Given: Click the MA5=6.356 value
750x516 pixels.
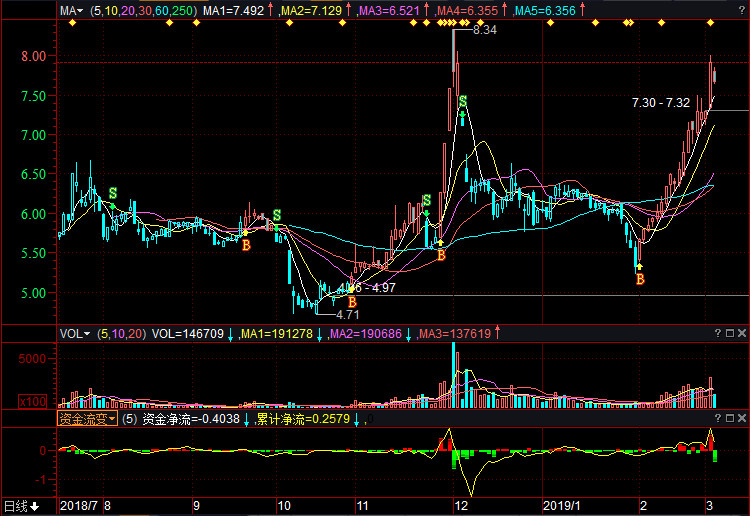Looking at the screenshot, I should [x=545, y=11].
